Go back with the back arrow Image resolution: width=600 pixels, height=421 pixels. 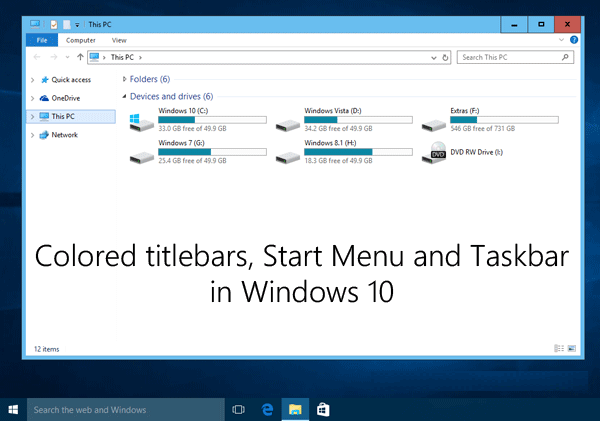(37, 57)
